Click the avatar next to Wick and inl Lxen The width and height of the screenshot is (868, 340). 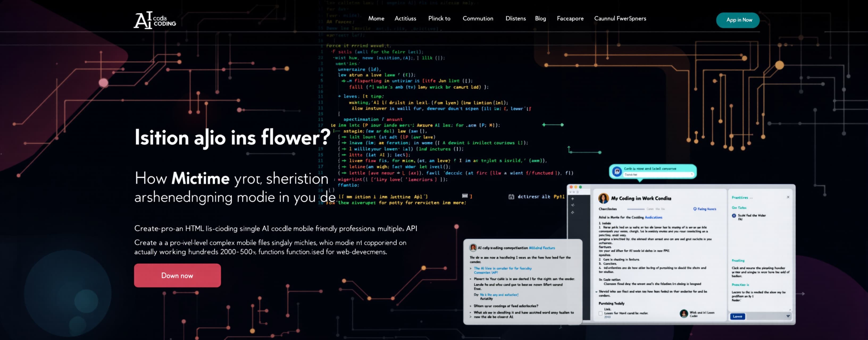[683, 313]
